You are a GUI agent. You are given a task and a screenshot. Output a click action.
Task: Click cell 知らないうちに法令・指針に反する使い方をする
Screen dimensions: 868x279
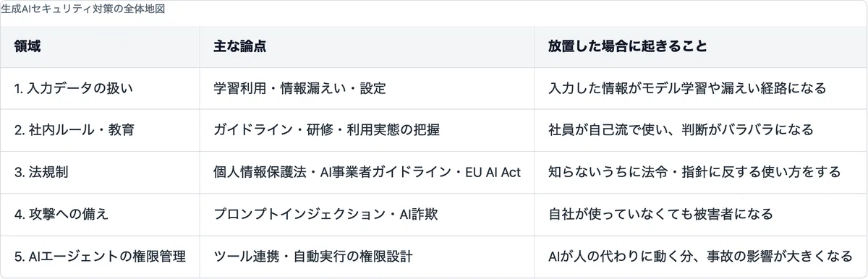pos(701,172)
